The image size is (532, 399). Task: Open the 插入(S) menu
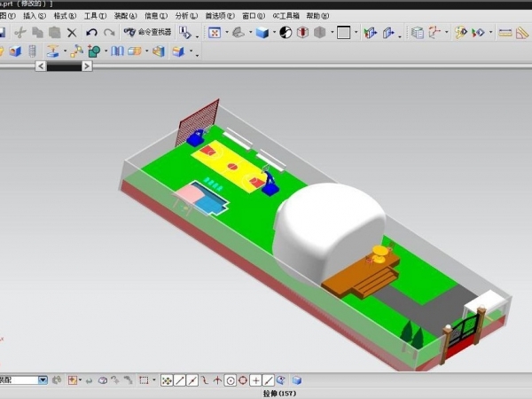pos(35,16)
